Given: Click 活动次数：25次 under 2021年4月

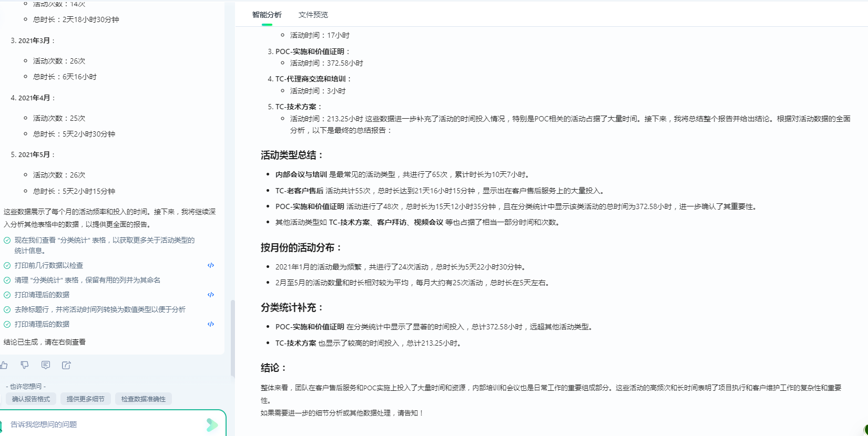Looking at the screenshot, I should [59, 118].
